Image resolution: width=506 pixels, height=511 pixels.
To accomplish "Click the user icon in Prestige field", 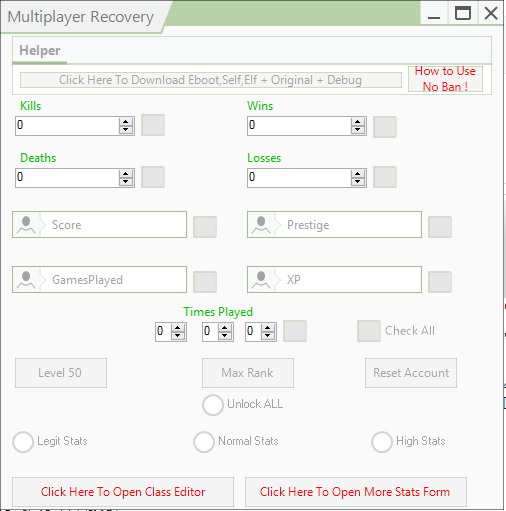I will pos(261,225).
